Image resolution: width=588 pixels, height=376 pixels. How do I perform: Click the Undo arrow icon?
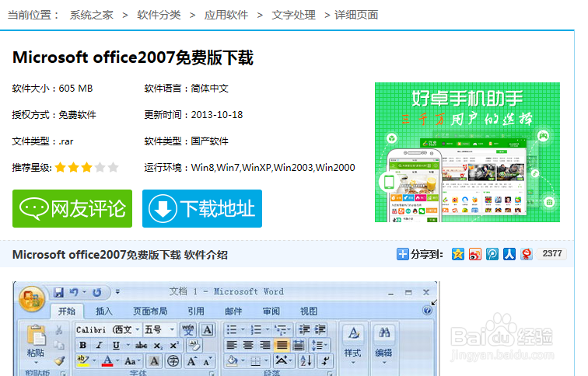pyautogui.click(x=74, y=292)
